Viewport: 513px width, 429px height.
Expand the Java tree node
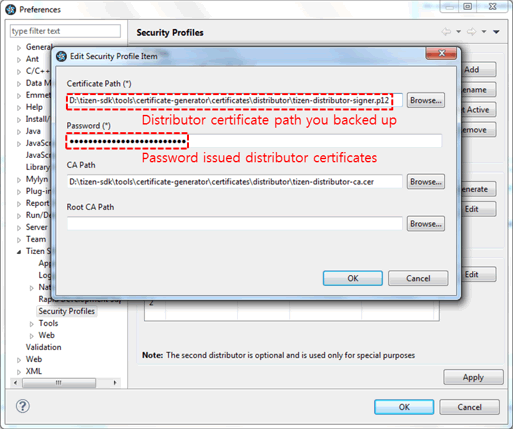[19, 132]
